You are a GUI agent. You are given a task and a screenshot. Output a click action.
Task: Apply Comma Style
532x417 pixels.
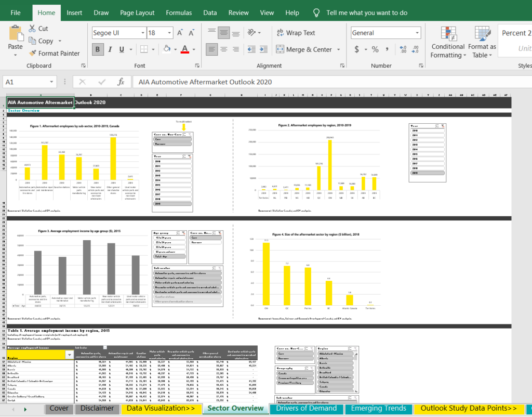(387, 49)
